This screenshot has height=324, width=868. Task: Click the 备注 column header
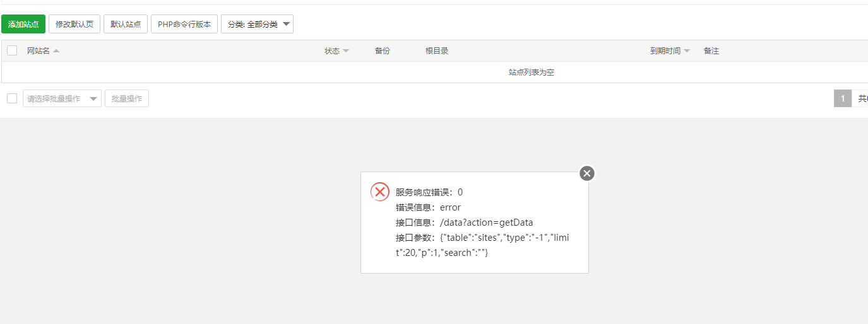711,51
